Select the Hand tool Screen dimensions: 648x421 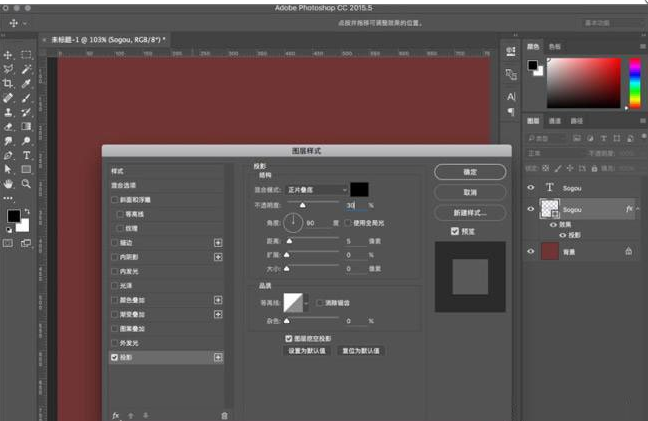(x=8, y=184)
